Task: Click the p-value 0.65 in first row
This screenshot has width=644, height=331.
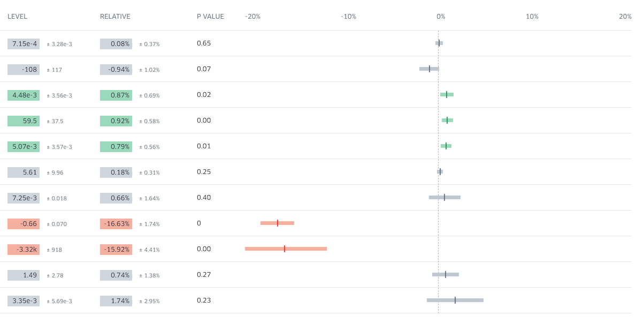Action: (x=204, y=43)
